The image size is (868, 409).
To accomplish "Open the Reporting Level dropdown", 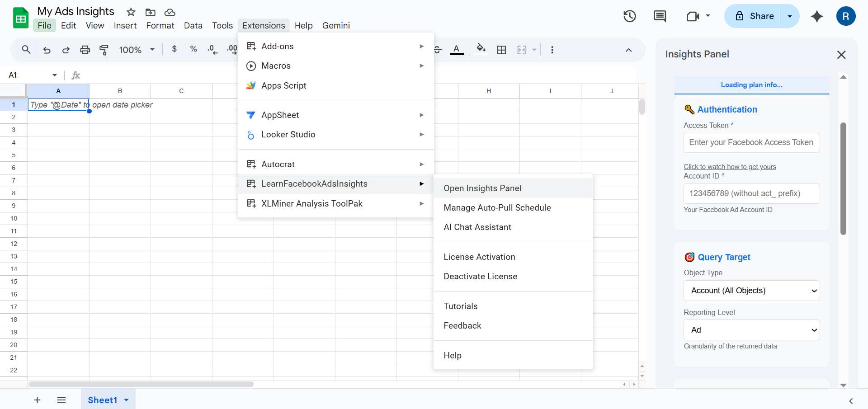I will [x=751, y=330].
